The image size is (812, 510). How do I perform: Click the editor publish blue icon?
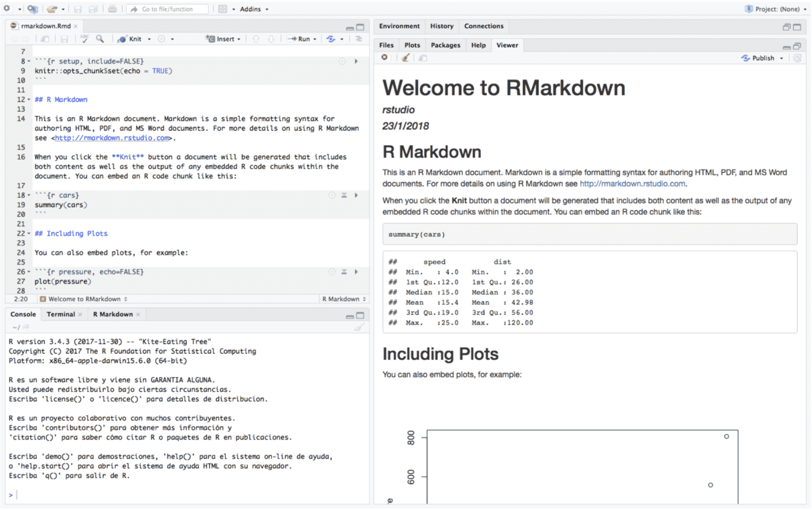tap(331, 39)
